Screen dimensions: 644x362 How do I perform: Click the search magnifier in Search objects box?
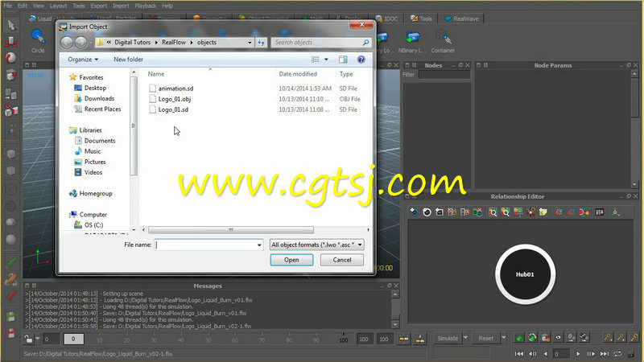[365, 43]
